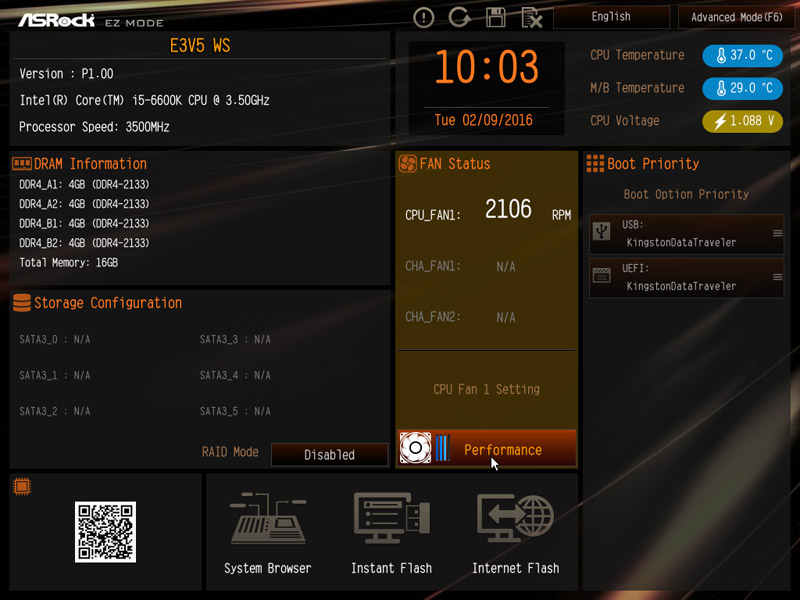Image resolution: width=800 pixels, height=600 pixels.
Task: Click the DRAM Information memory icon
Action: [x=22, y=164]
